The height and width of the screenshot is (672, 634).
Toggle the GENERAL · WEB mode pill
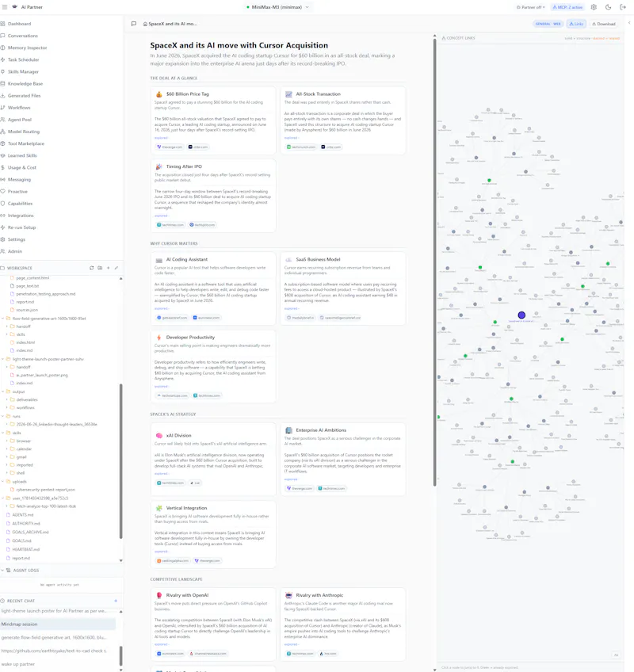pos(548,24)
